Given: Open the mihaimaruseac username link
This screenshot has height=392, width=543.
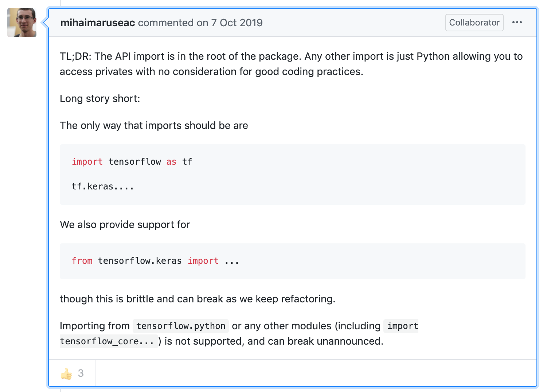Looking at the screenshot, I should [x=98, y=23].
